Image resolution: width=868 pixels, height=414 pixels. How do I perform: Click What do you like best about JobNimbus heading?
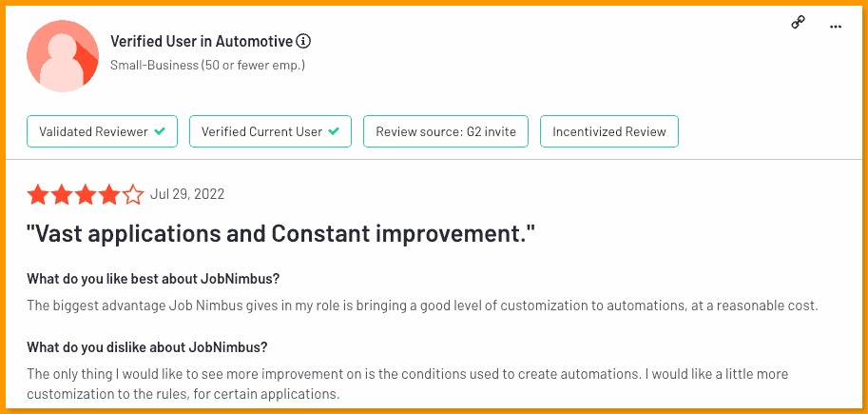click(x=153, y=278)
